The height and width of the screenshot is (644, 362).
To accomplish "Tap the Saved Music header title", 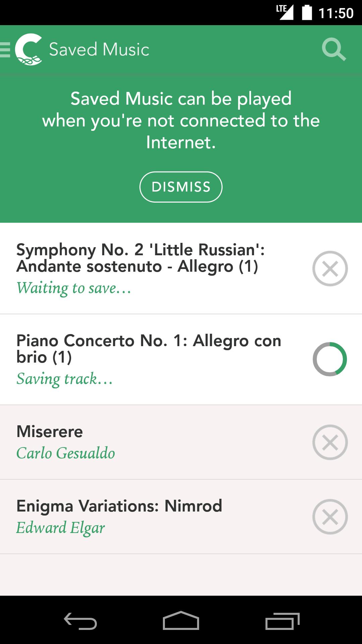I will click(x=99, y=50).
